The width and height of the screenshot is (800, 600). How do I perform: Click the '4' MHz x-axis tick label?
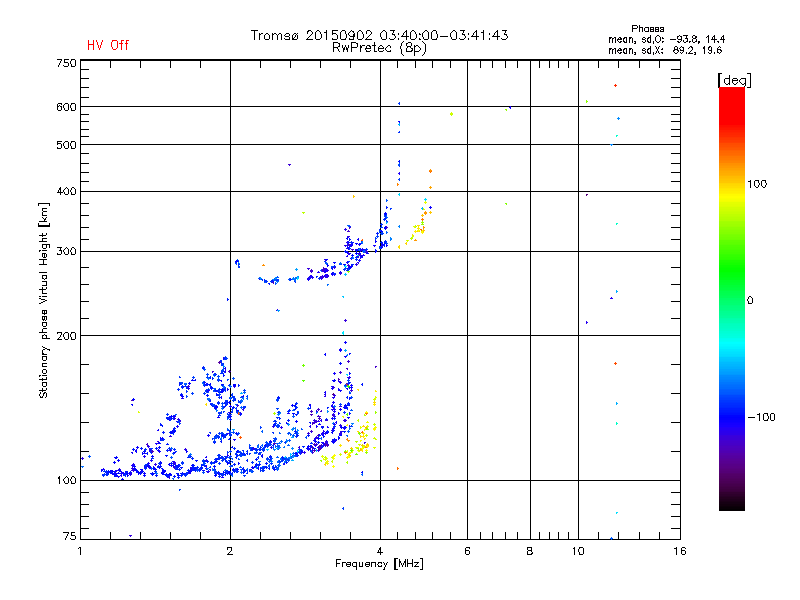(x=380, y=551)
